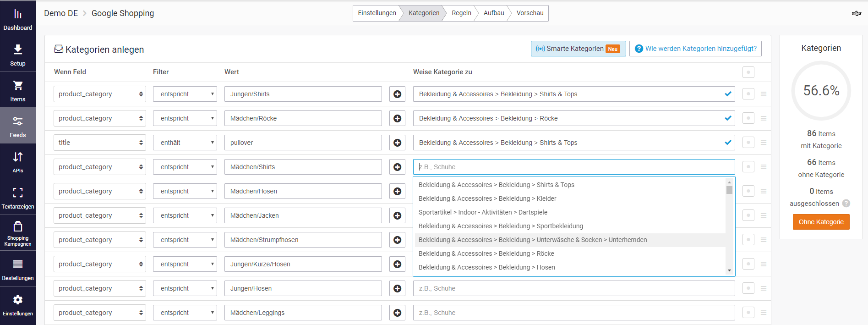The height and width of the screenshot is (325, 868).
Task: Choose Sportartikel Dartspiele suggestion
Action: point(570,212)
